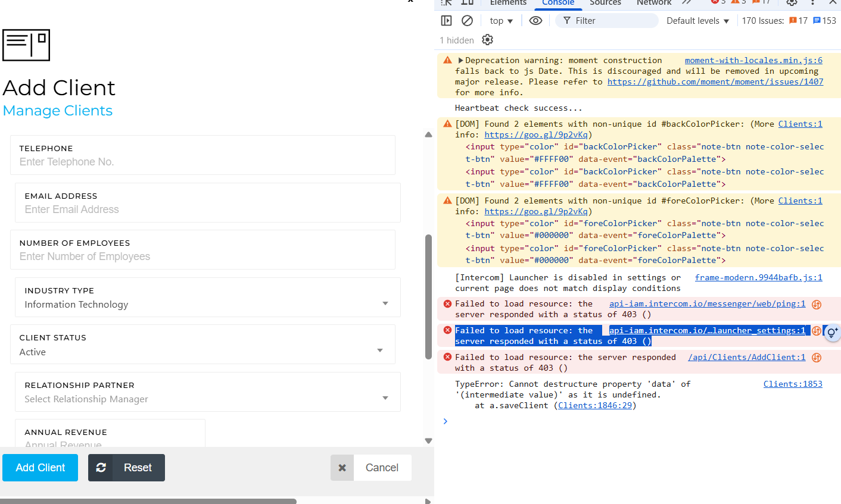Viewport: 841px width, 504px height.
Task: Show more DevTools tabs with the chevrons
Action: coord(687,2)
